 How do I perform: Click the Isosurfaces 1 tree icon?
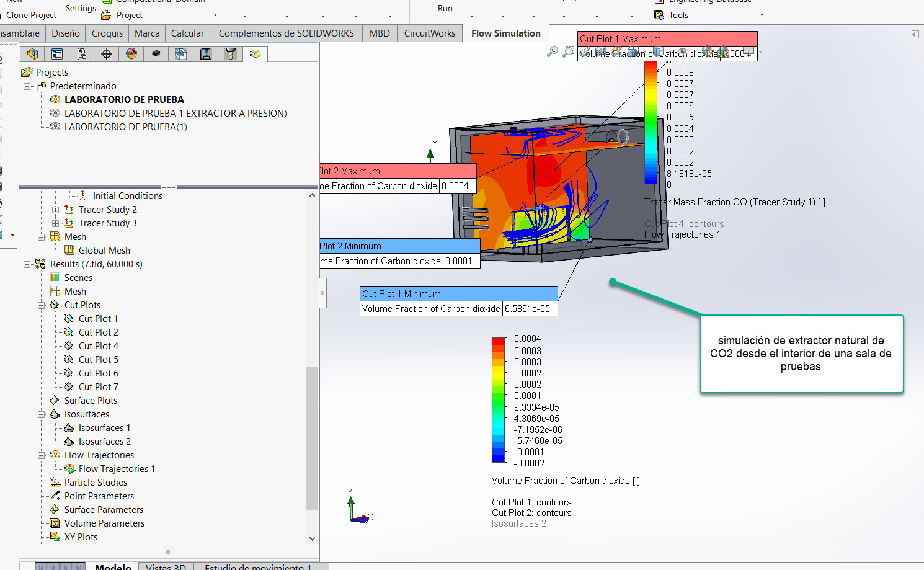point(69,428)
